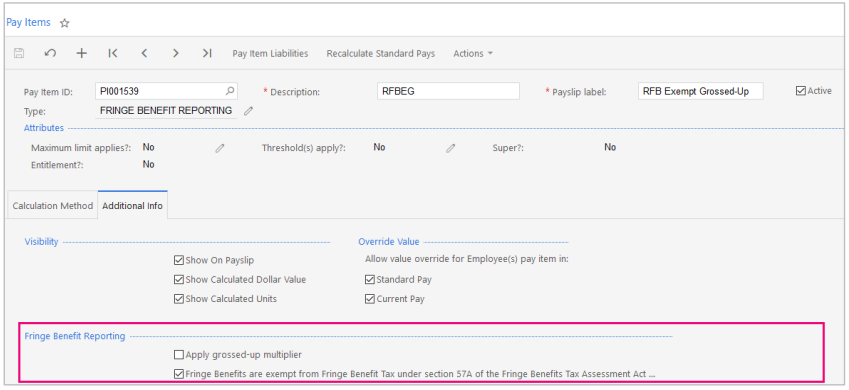Toggle the Active checkbox
The image size is (849, 390).
801,91
